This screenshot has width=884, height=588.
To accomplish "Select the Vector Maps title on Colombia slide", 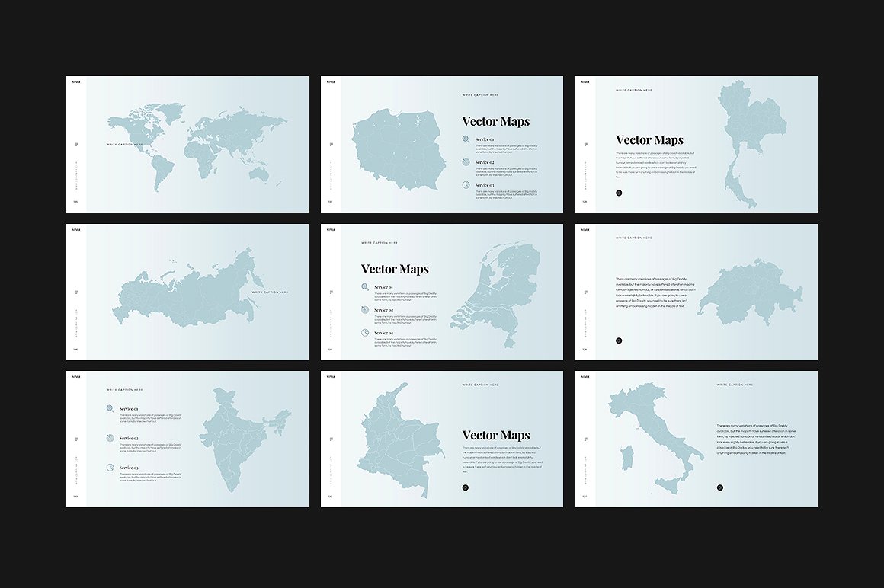I will pos(496,435).
